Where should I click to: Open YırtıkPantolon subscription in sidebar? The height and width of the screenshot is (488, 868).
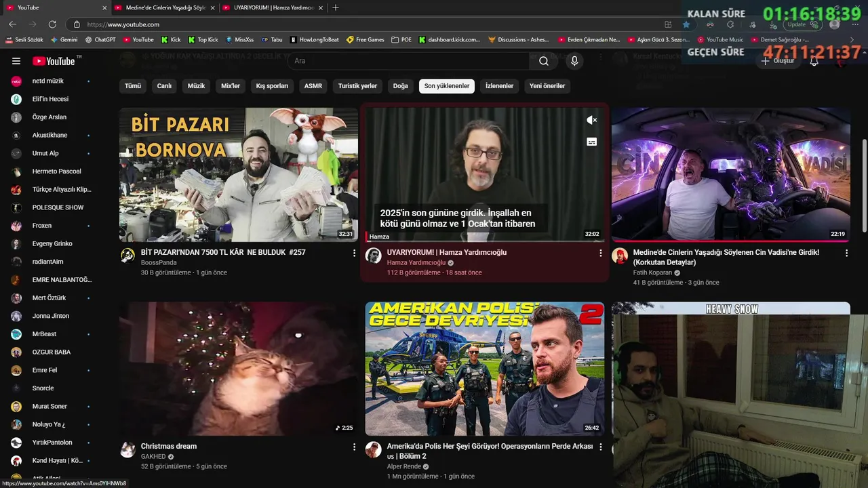click(51, 443)
